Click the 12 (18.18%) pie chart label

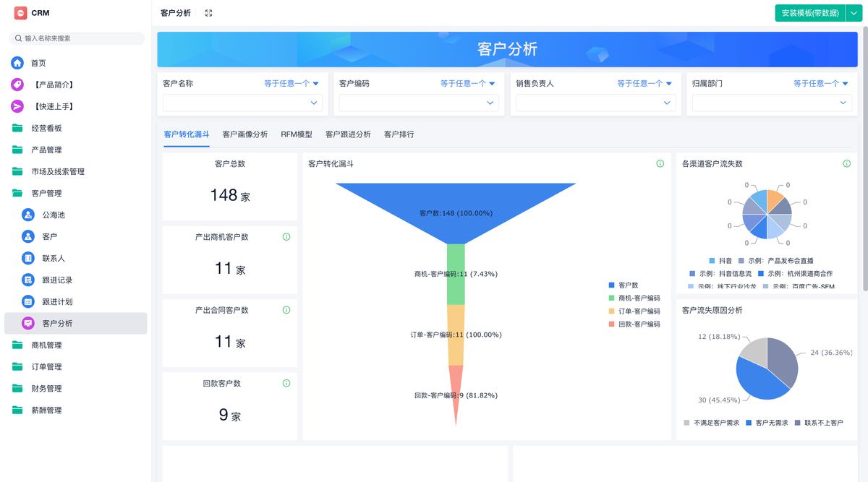point(718,337)
